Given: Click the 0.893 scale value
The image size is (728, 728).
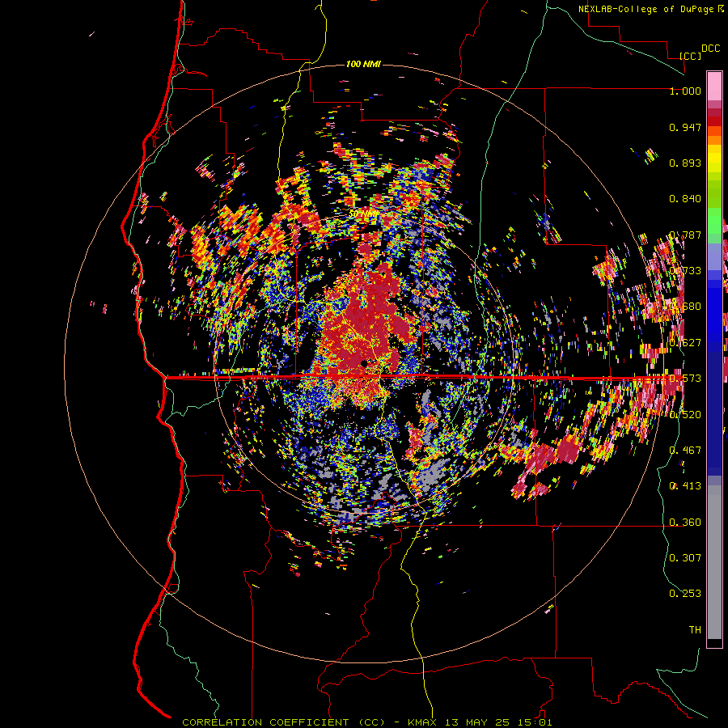Looking at the screenshot, I should 685,163.
